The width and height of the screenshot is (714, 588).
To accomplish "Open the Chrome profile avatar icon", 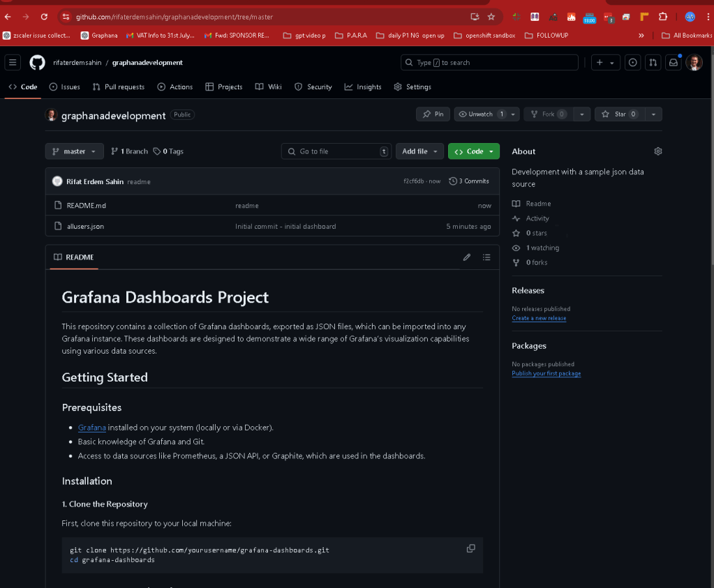I will tap(690, 17).
